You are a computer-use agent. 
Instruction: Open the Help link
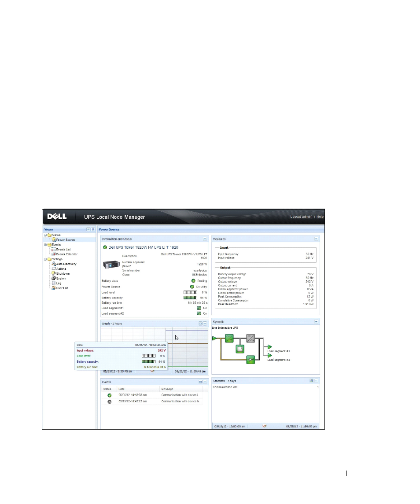click(x=320, y=217)
